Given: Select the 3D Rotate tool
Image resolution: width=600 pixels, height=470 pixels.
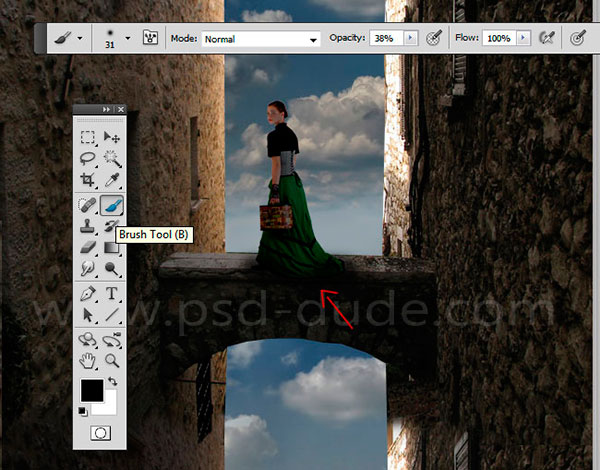Looking at the screenshot, I should tap(88, 340).
